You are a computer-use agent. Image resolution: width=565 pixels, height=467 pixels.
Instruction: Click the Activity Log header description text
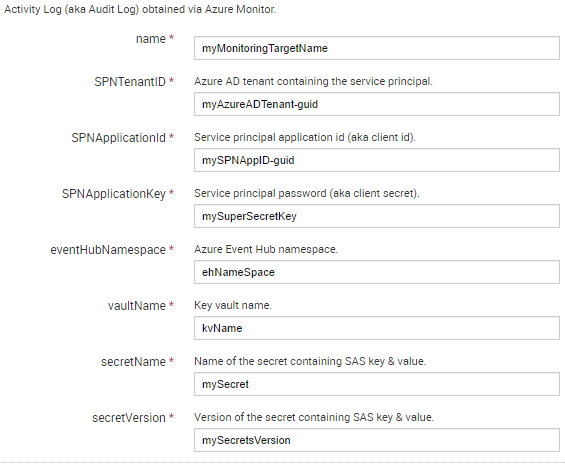click(x=140, y=9)
